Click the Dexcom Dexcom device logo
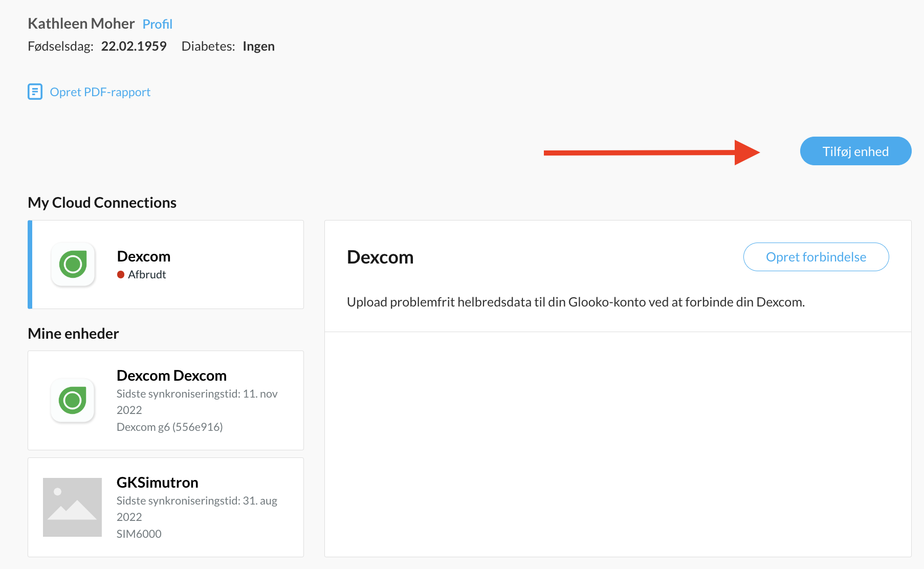Screen dimensions: 924x569 pyautogui.click(x=73, y=400)
